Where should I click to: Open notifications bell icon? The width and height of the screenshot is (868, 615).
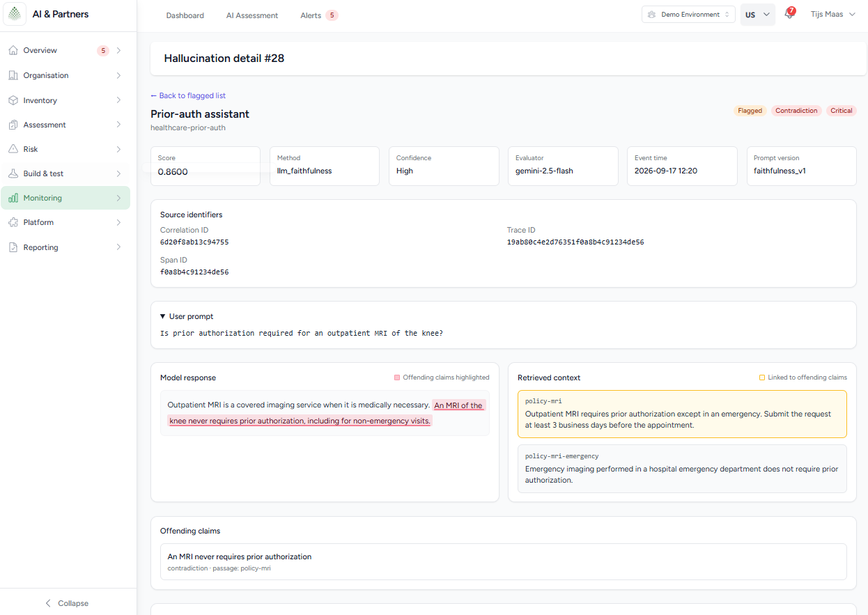point(789,14)
